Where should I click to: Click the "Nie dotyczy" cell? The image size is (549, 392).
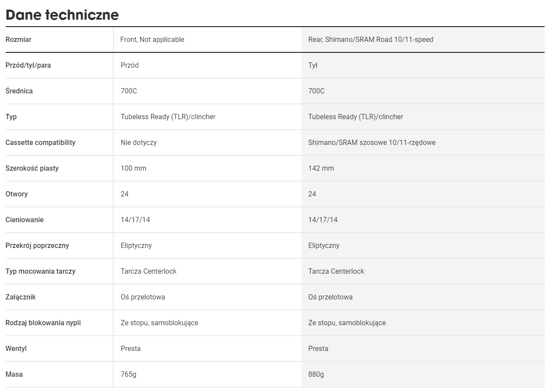tap(138, 143)
